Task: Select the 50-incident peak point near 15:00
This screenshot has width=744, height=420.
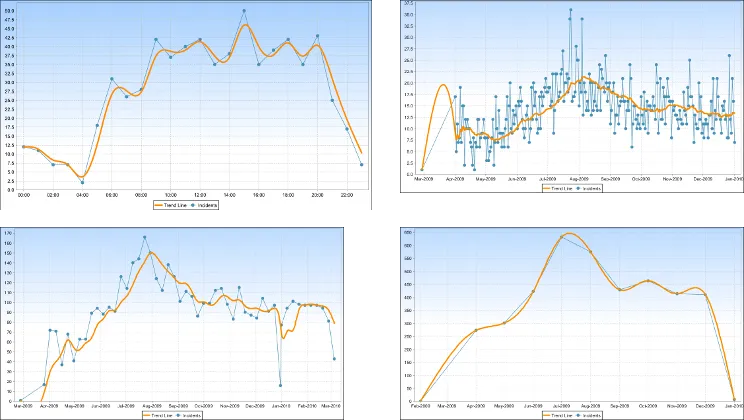Action: coord(244,10)
